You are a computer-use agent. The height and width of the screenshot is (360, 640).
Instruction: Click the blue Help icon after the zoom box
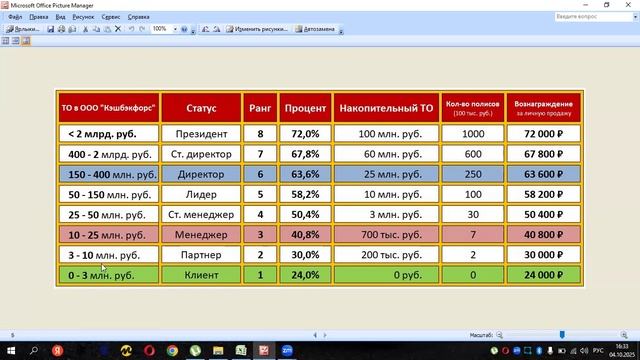point(184,29)
